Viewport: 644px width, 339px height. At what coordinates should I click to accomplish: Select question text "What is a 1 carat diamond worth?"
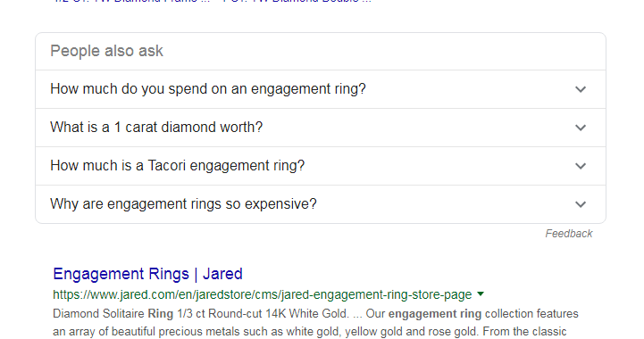coord(156,128)
